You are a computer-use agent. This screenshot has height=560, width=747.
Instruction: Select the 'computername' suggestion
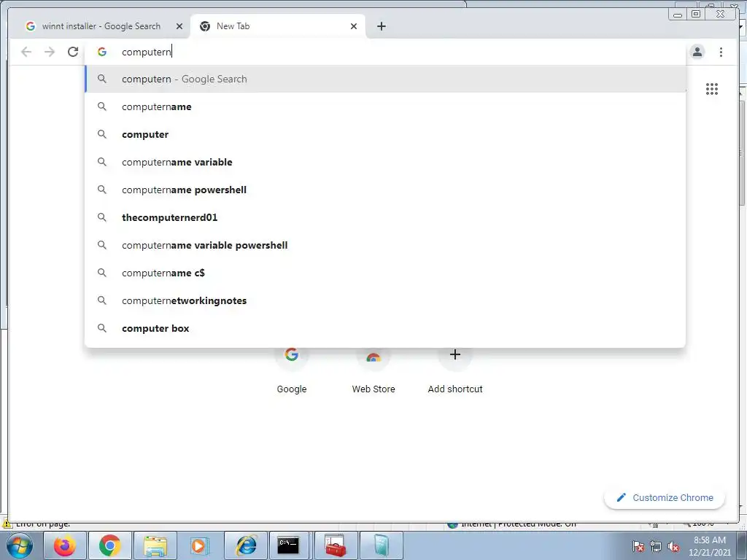point(385,106)
